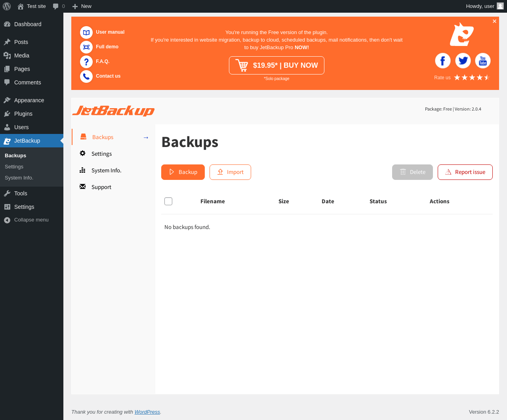Image resolution: width=507 pixels, height=420 pixels.
Task: Start a new backup with Backup button
Action: coord(183,172)
